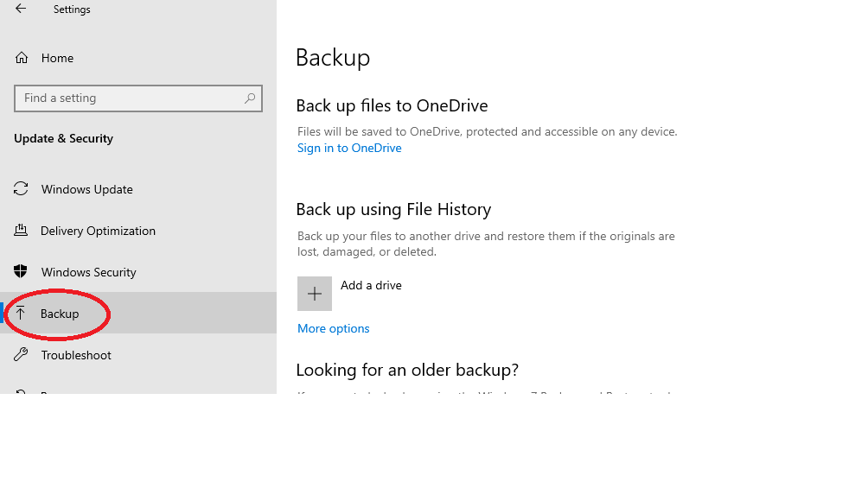Open Windows Update settings

[138, 189]
